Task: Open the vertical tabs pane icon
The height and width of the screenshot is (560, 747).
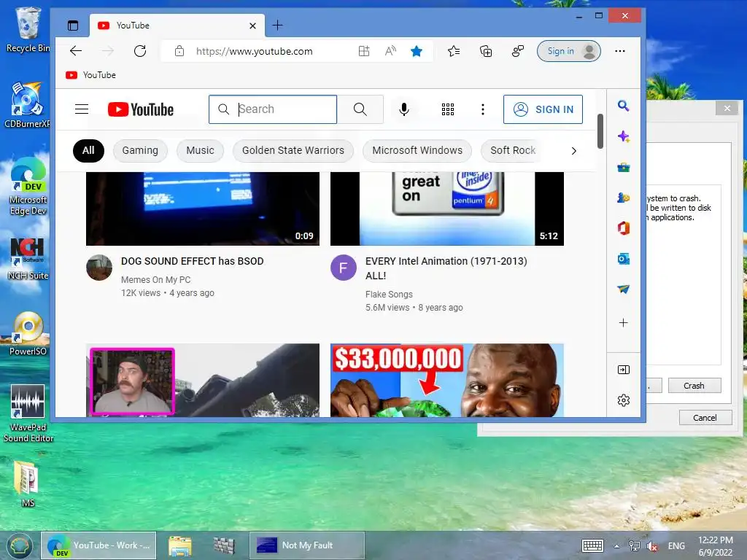Action: [73, 26]
